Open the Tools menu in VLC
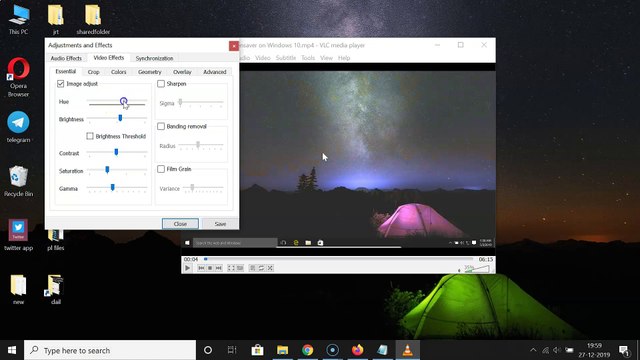 pos(308,58)
